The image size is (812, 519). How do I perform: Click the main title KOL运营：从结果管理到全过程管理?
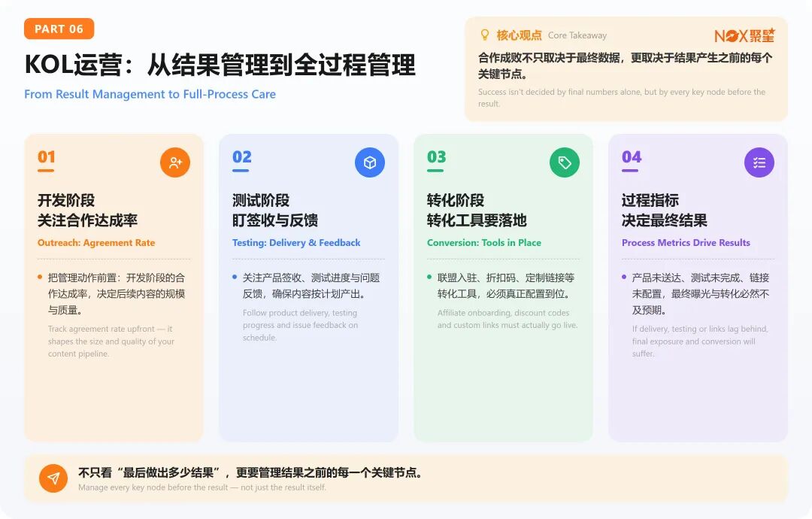click(x=220, y=65)
